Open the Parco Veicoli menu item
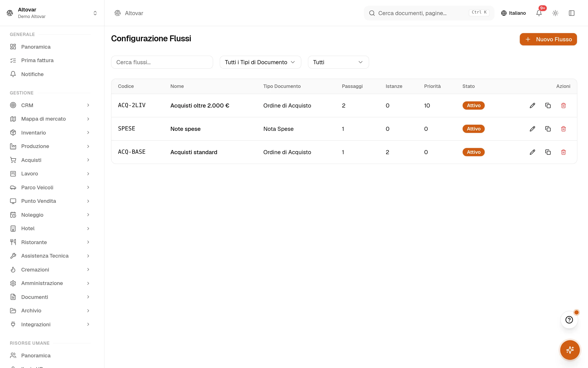 pos(50,187)
